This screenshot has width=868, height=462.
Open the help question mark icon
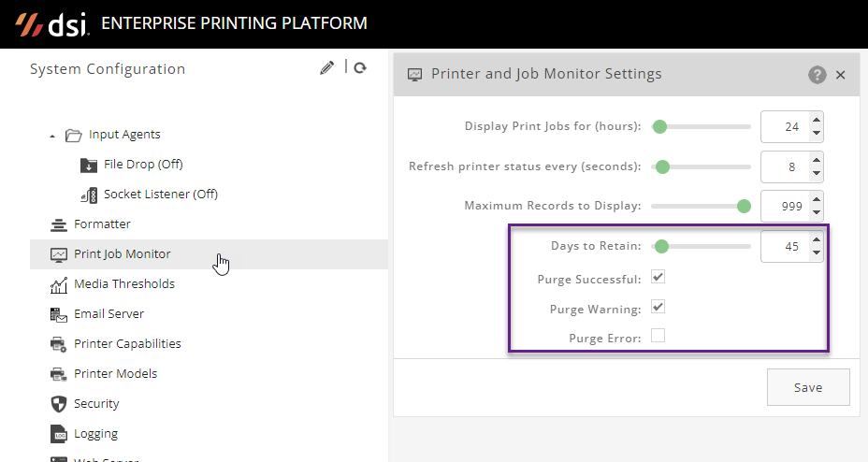click(817, 75)
